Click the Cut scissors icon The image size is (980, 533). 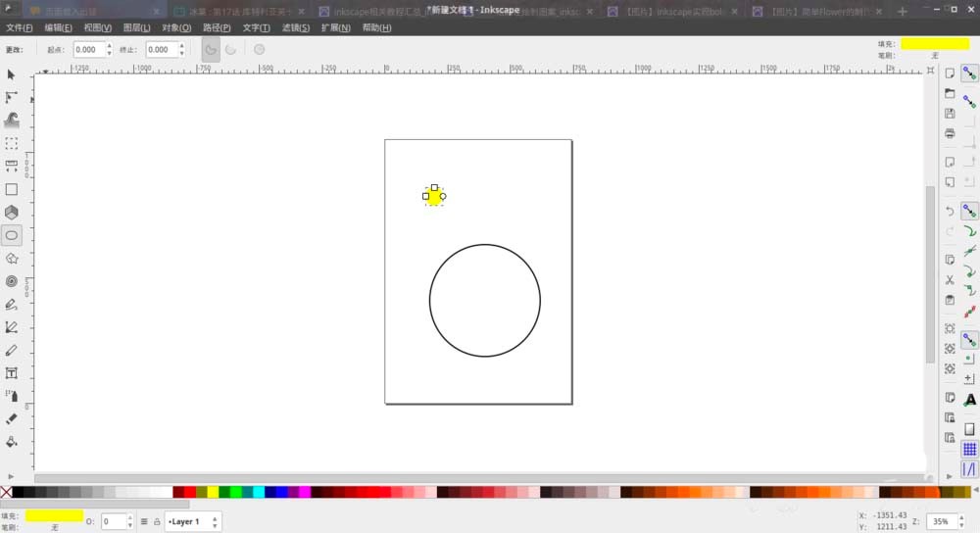click(x=950, y=280)
